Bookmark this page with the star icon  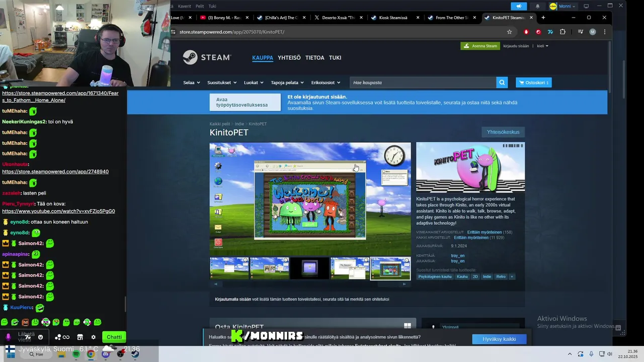(x=509, y=32)
